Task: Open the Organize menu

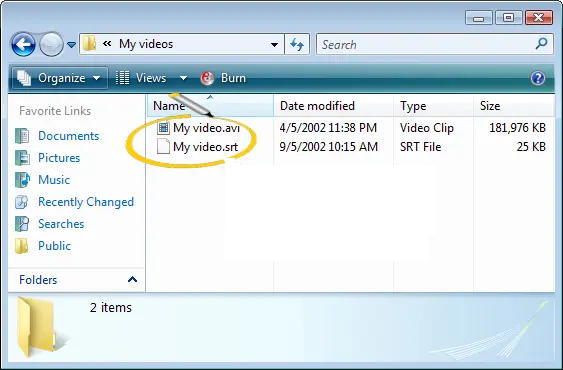Action: 60,78
